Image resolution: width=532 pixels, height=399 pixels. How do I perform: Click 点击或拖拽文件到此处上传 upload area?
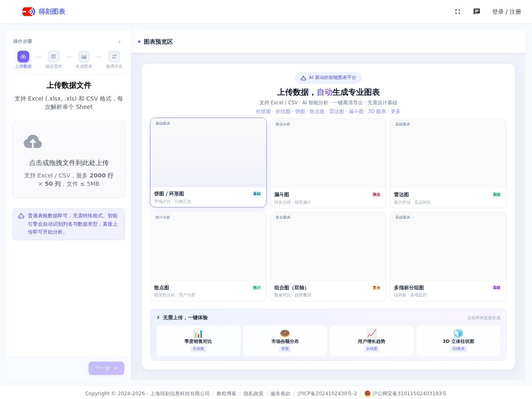click(x=69, y=160)
